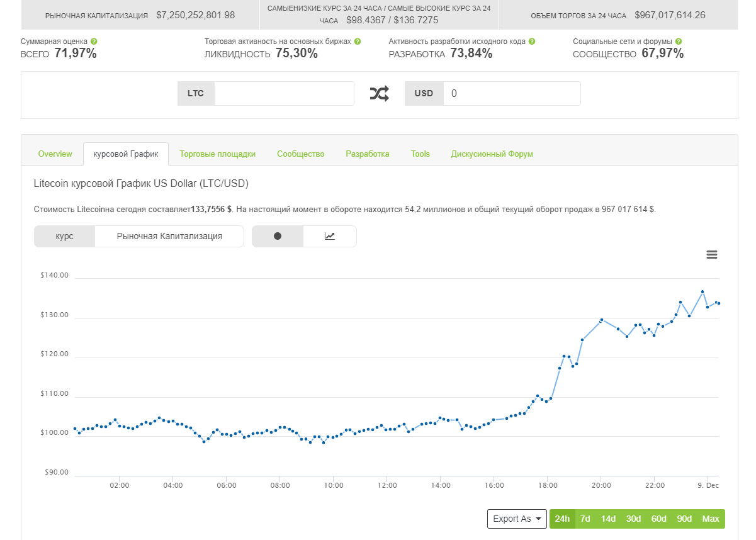This screenshot has height=540, width=756.
Task: Open the Overview tab
Action: coord(55,154)
